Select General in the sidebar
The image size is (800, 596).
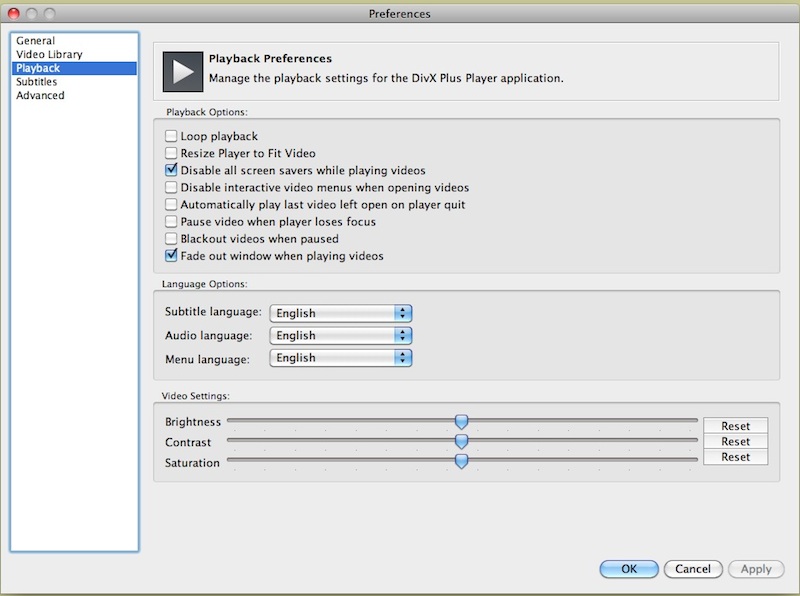click(36, 41)
